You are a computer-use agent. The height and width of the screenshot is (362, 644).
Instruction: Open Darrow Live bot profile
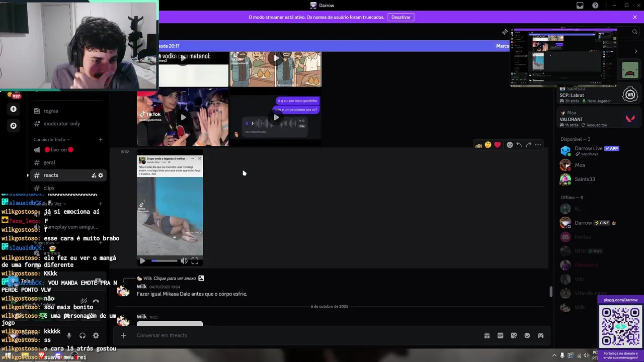pyautogui.click(x=598, y=151)
